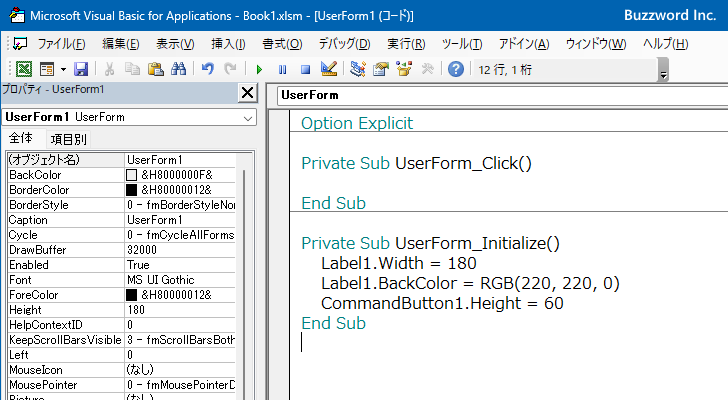Viewport: 728px width, 400px height.
Task: Click the Break pause icon
Action: [282, 70]
